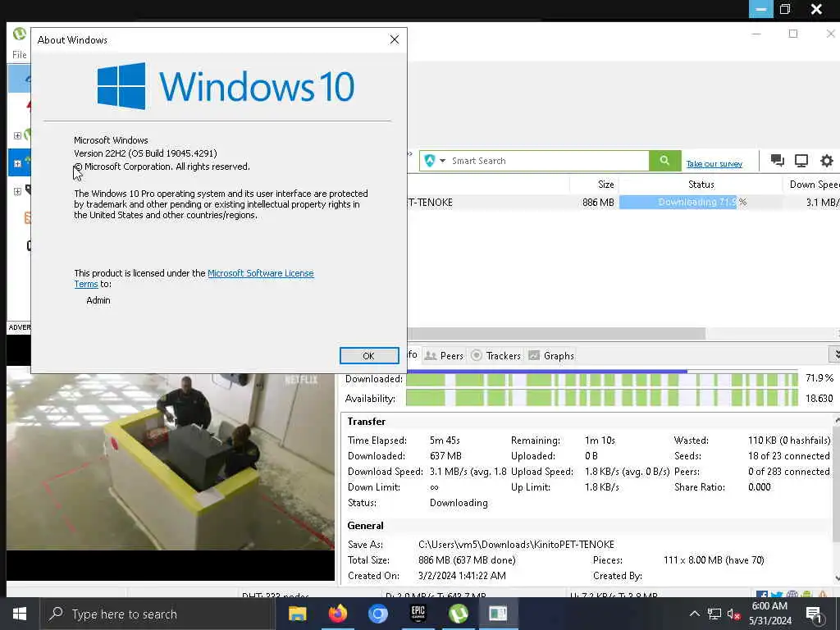Image resolution: width=840 pixels, height=630 pixels.
Task: Collapse the detail pane with the chevron button
Action: [x=834, y=354]
